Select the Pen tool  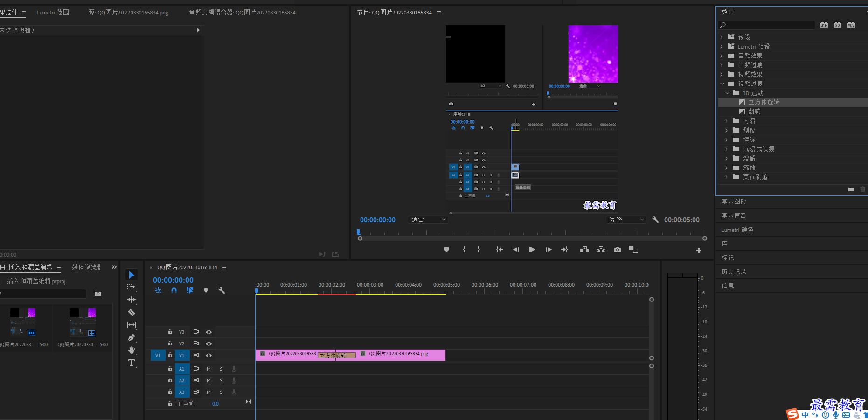coord(132,337)
